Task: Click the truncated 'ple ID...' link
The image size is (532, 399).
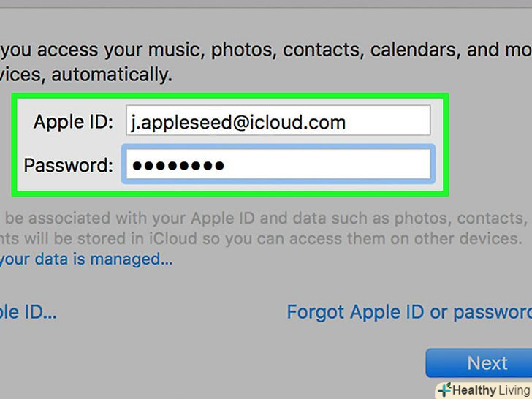Action: coord(28,312)
